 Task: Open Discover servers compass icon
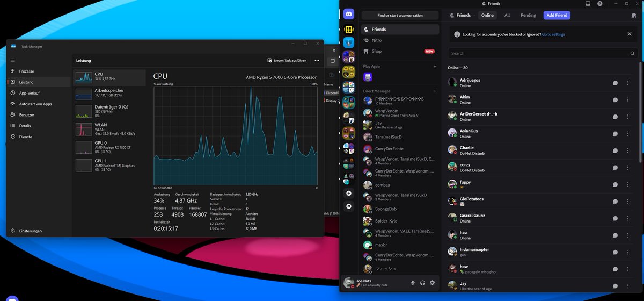(349, 206)
